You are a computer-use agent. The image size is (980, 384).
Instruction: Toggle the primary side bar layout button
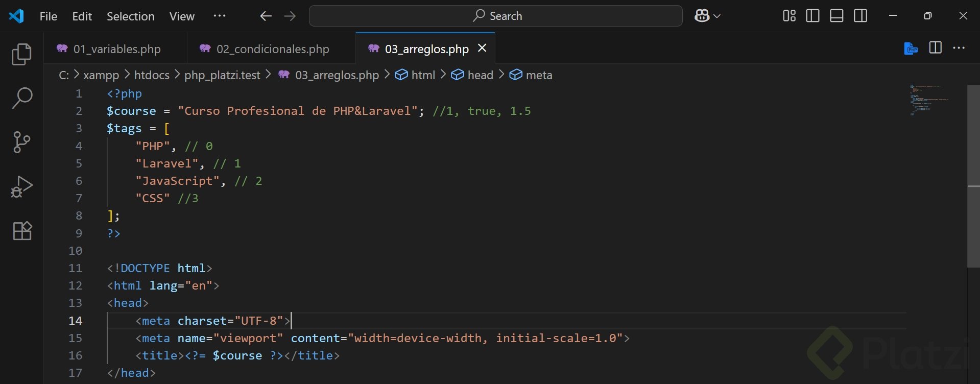(812, 16)
